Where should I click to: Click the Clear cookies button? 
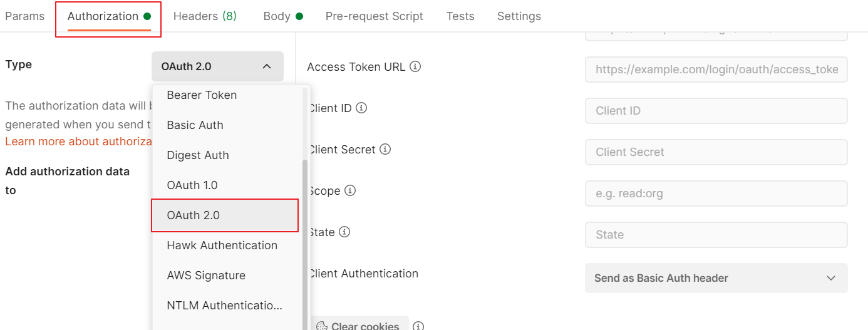pos(360,326)
